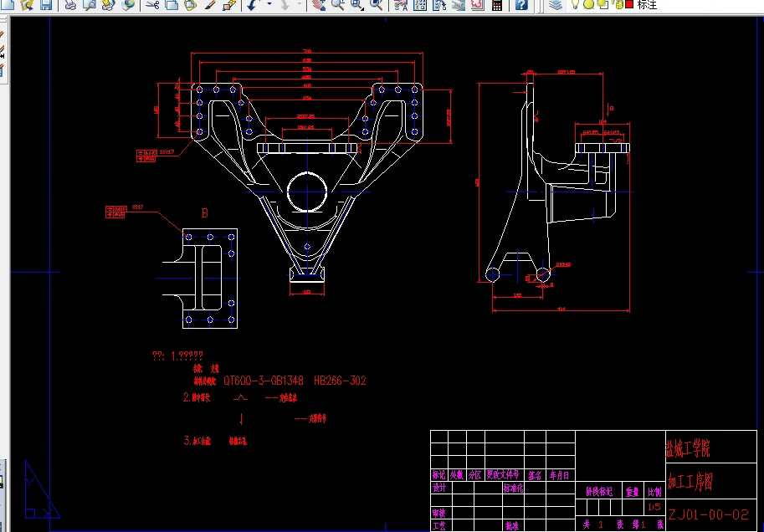Select the Match Properties brush tool
This screenshot has width=764, height=532.
tap(209, 5)
